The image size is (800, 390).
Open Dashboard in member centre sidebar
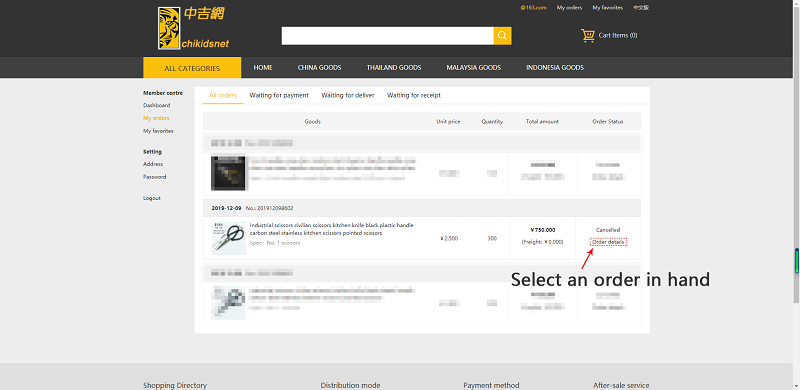click(x=157, y=105)
